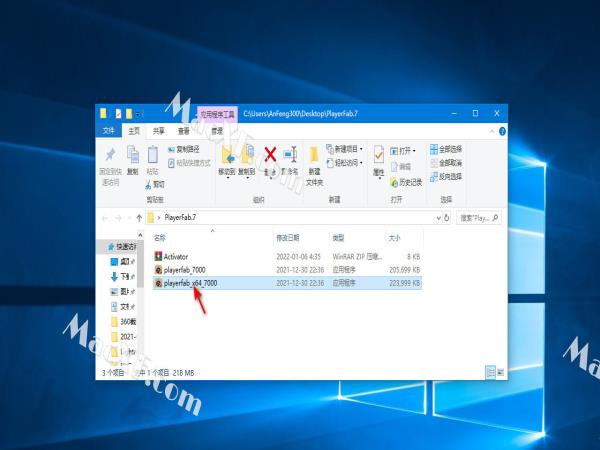The width and height of the screenshot is (600, 450).
Task: Switch to the Share ribbon tab
Action: coord(158,131)
